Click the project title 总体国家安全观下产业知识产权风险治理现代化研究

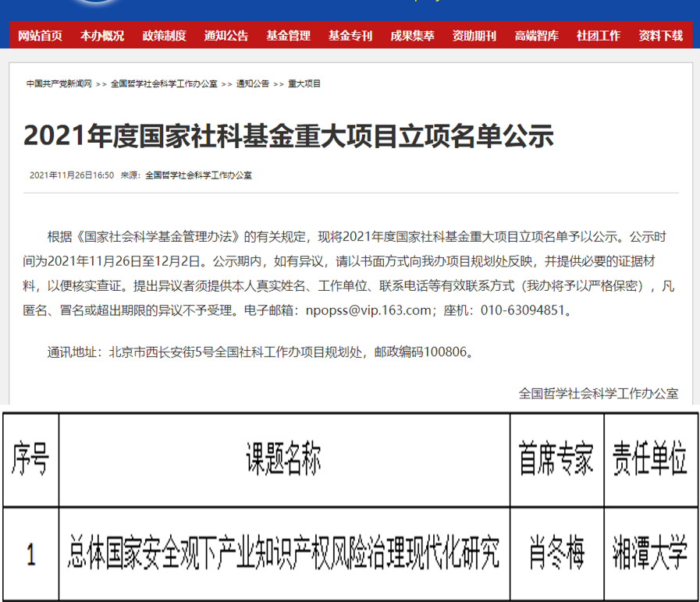coord(284,554)
